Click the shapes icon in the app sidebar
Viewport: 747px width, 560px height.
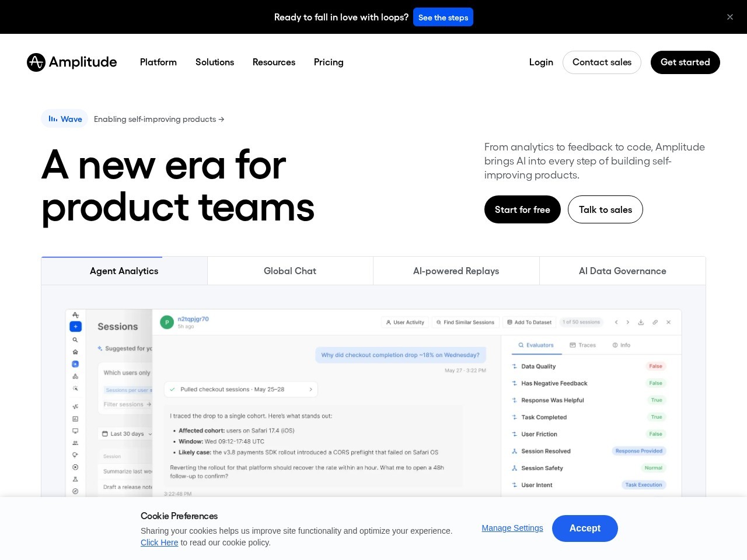tap(75, 376)
